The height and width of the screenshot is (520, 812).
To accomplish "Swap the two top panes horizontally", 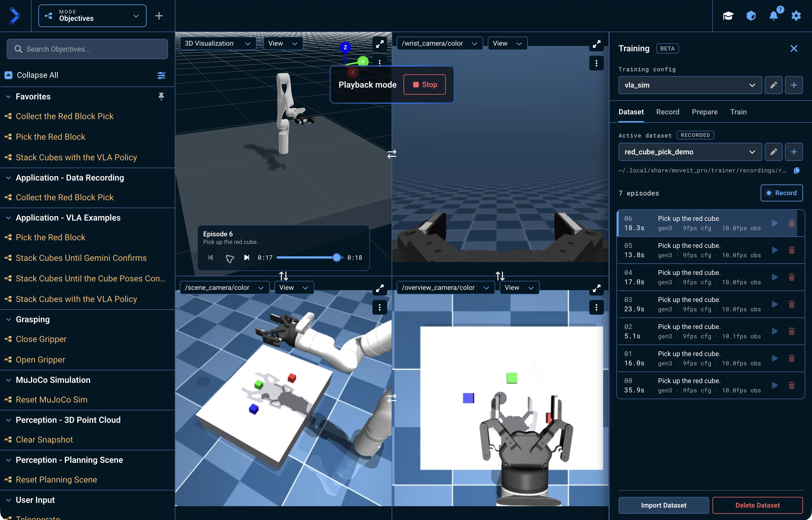I will point(392,154).
